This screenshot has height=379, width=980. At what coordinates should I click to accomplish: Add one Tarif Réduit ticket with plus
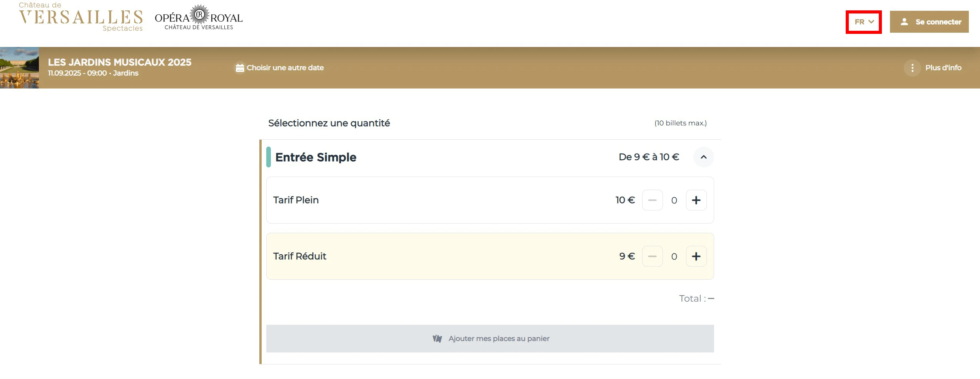(696, 256)
